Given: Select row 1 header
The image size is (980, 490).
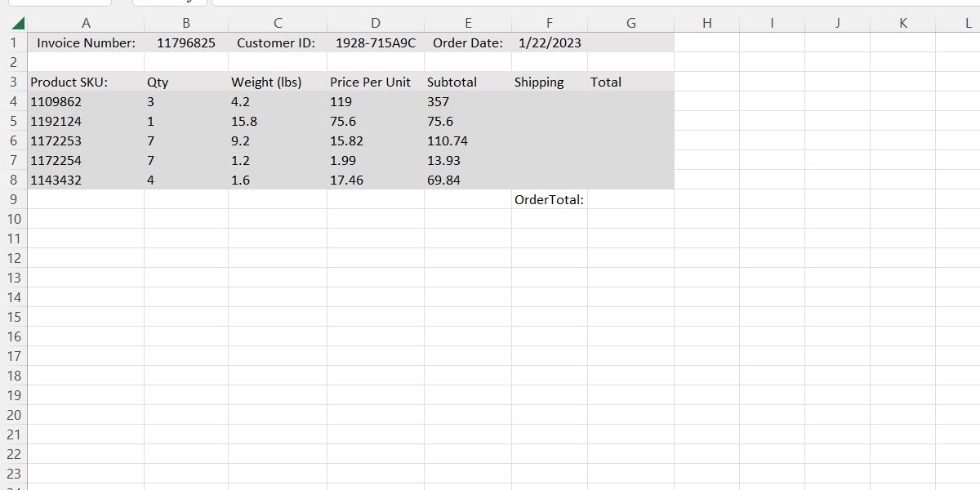Looking at the screenshot, I should (x=13, y=42).
